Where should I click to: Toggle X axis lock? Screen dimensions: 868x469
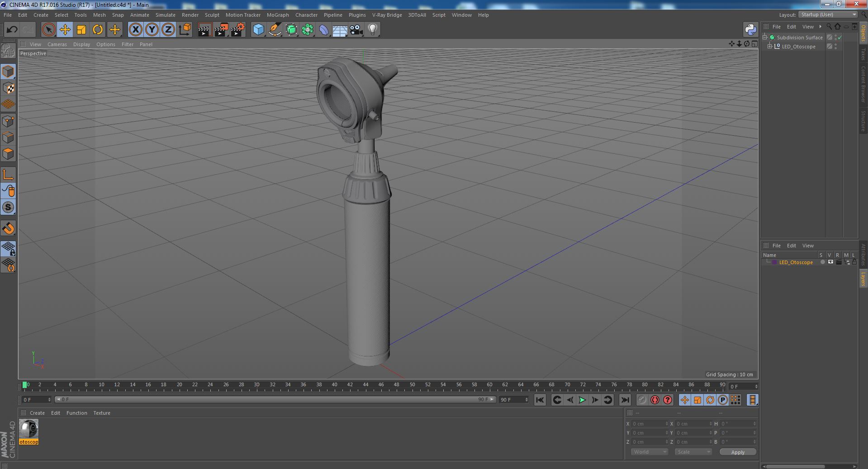click(x=135, y=30)
